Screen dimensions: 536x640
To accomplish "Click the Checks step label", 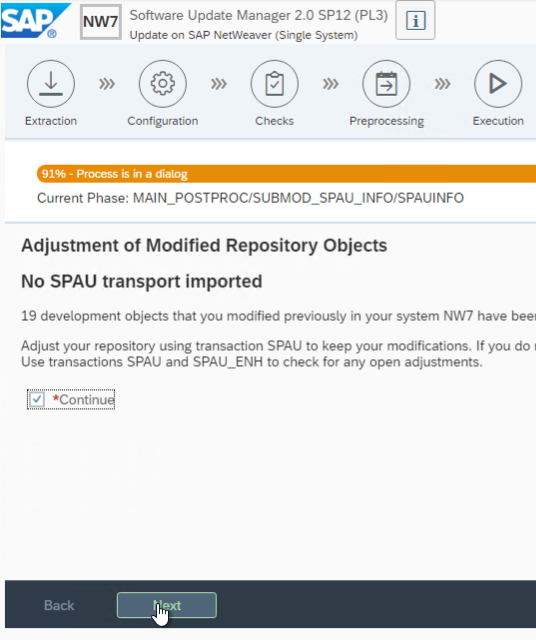I will click(x=274, y=121).
